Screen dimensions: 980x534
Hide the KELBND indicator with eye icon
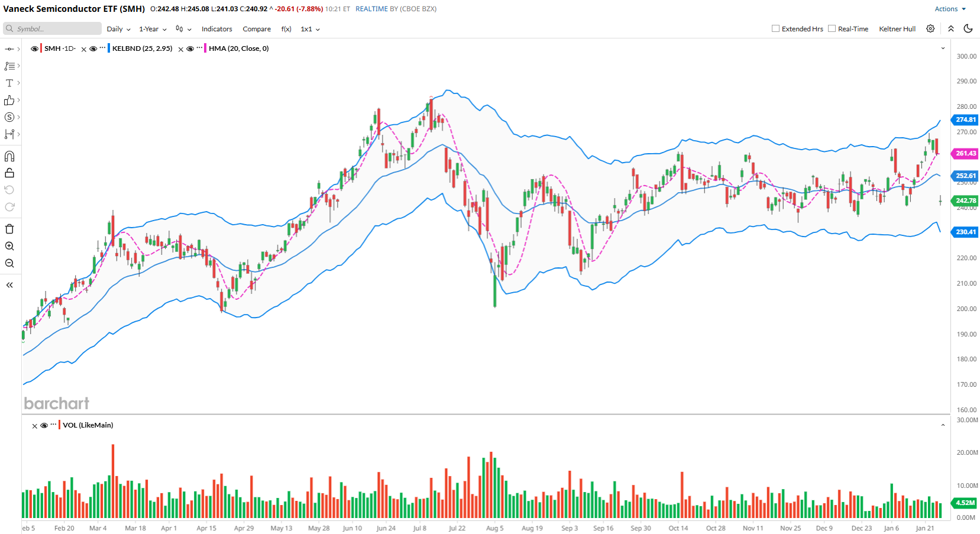click(x=93, y=49)
